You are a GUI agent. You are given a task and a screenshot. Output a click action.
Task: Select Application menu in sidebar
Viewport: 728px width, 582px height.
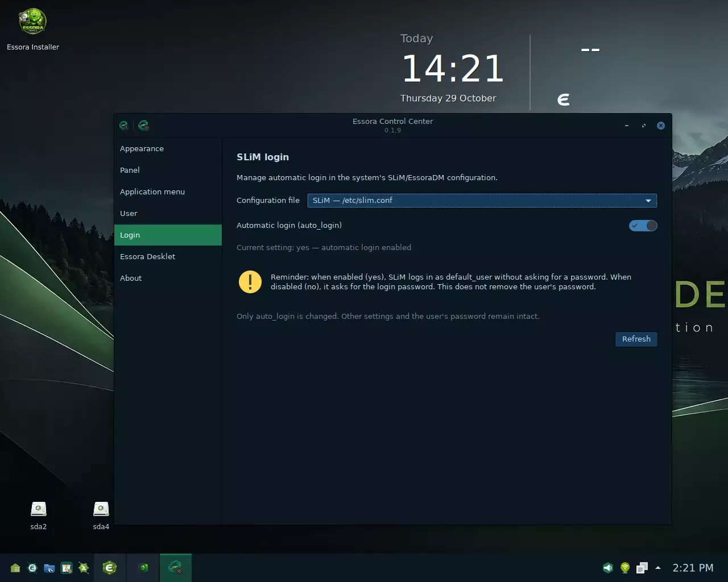point(168,192)
